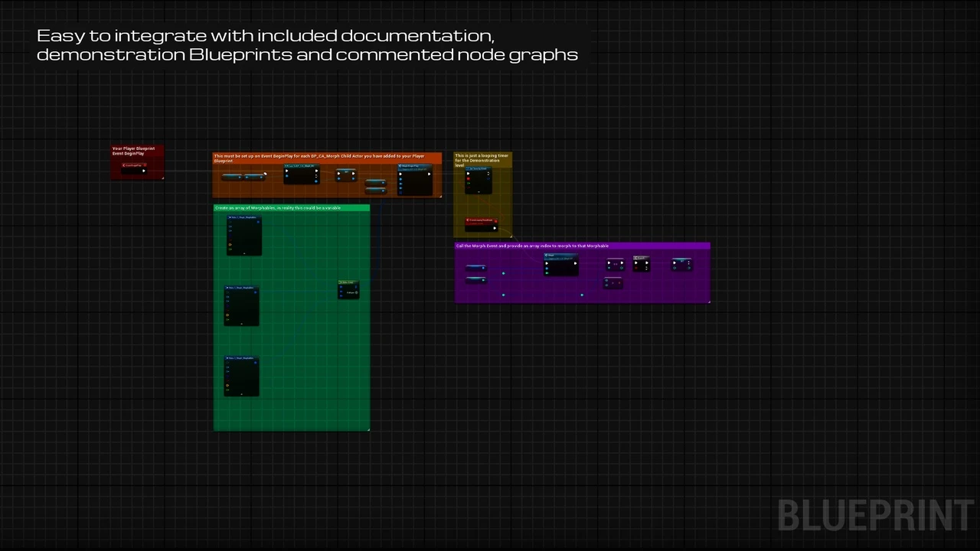Expand the middle Make Morphables node arrow

click(x=242, y=323)
